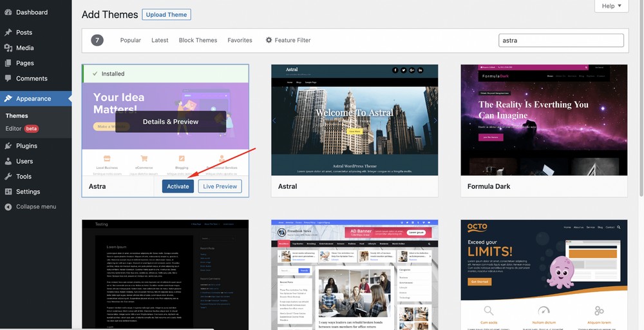Open the Feature Filter panel
The height and width of the screenshot is (330, 644).
pyautogui.click(x=288, y=40)
